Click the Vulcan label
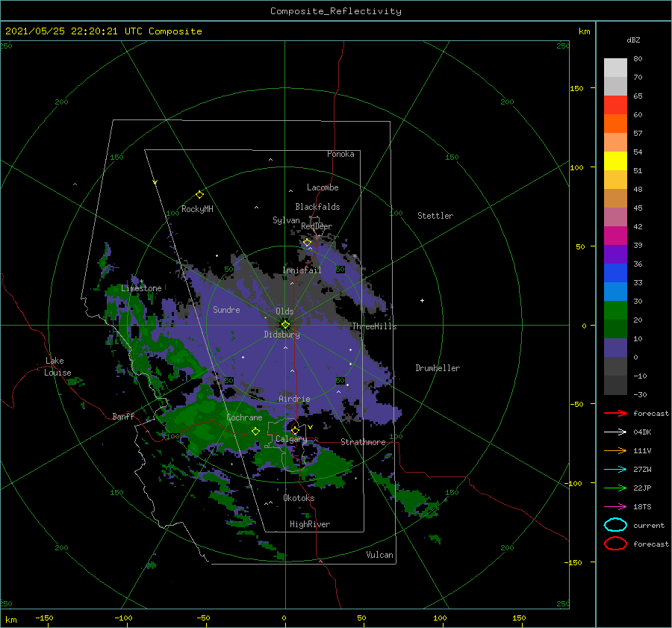 pos(379,555)
